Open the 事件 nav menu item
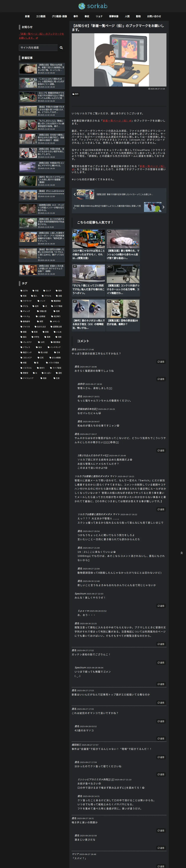The height and width of the screenshot is (868, 186). pyautogui.click(x=76, y=16)
